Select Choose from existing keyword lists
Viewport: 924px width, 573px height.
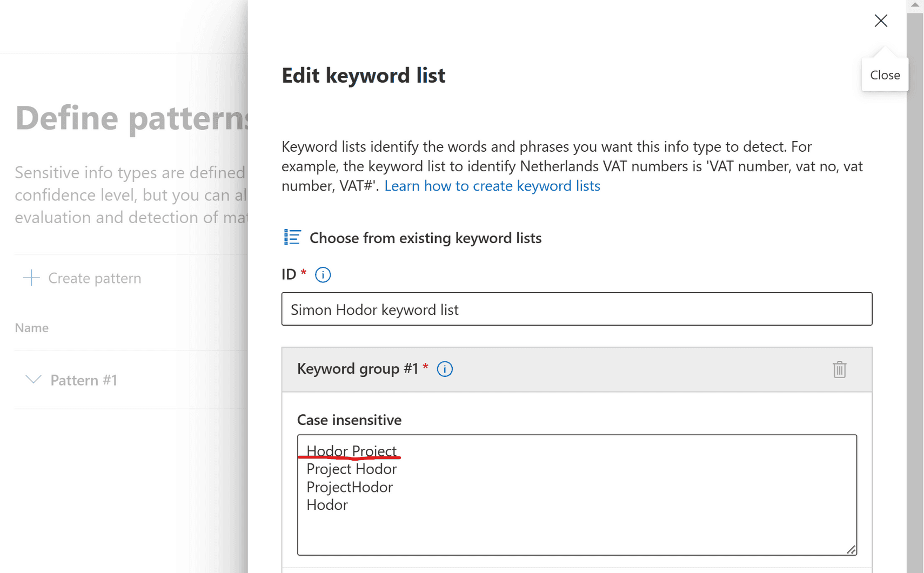(x=425, y=238)
